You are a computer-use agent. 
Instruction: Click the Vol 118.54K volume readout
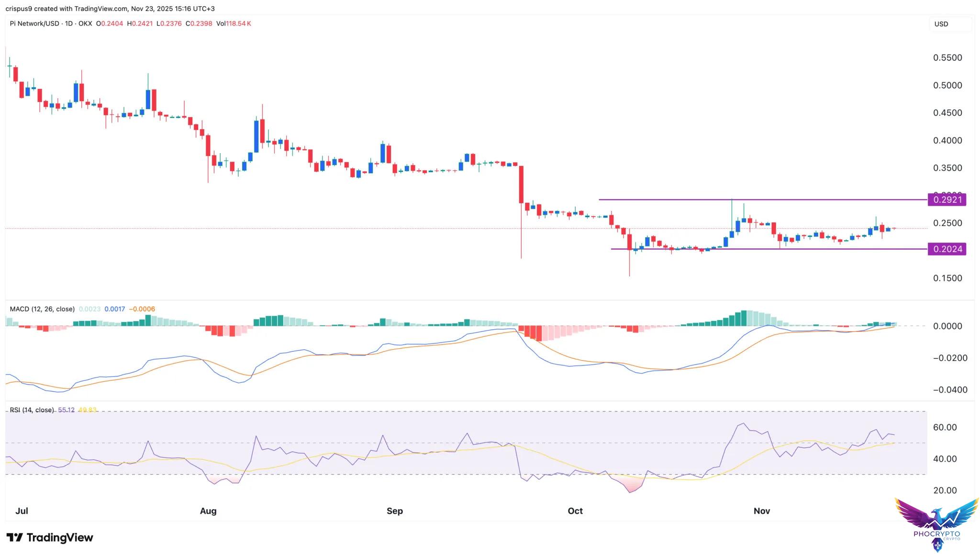coord(234,23)
